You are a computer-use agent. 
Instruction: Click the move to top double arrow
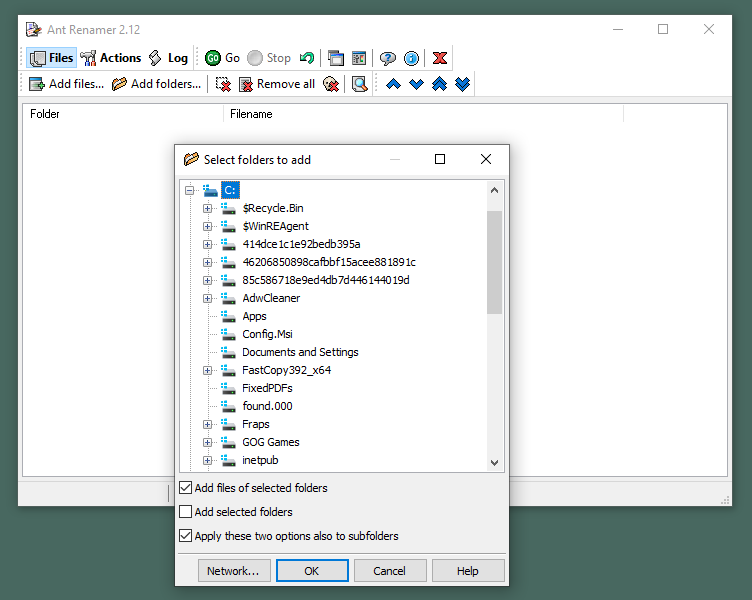pyautogui.click(x=439, y=84)
